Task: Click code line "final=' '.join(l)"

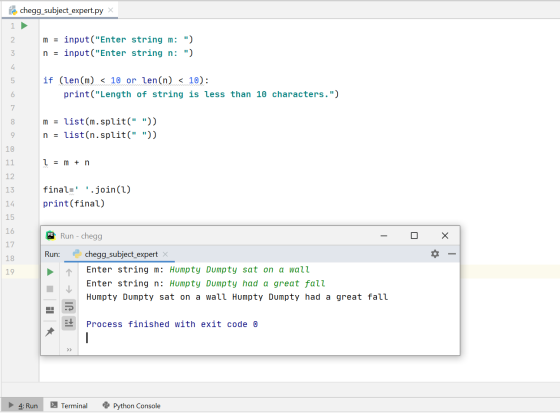Action: [x=87, y=190]
